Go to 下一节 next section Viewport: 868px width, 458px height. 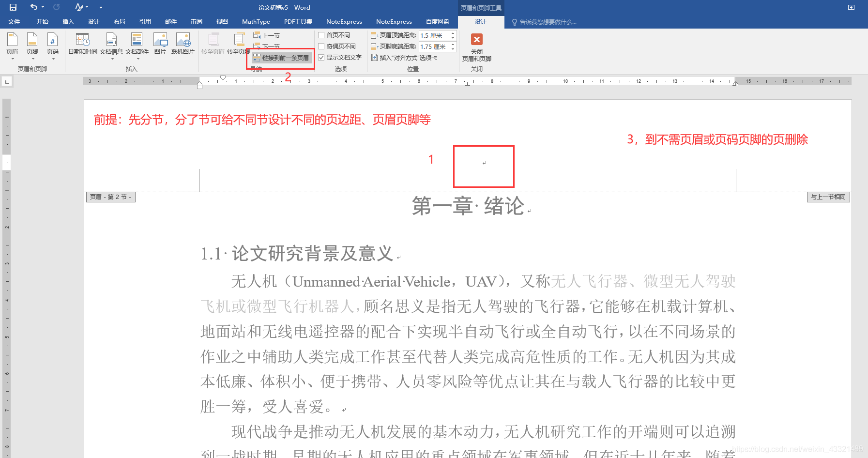267,46
